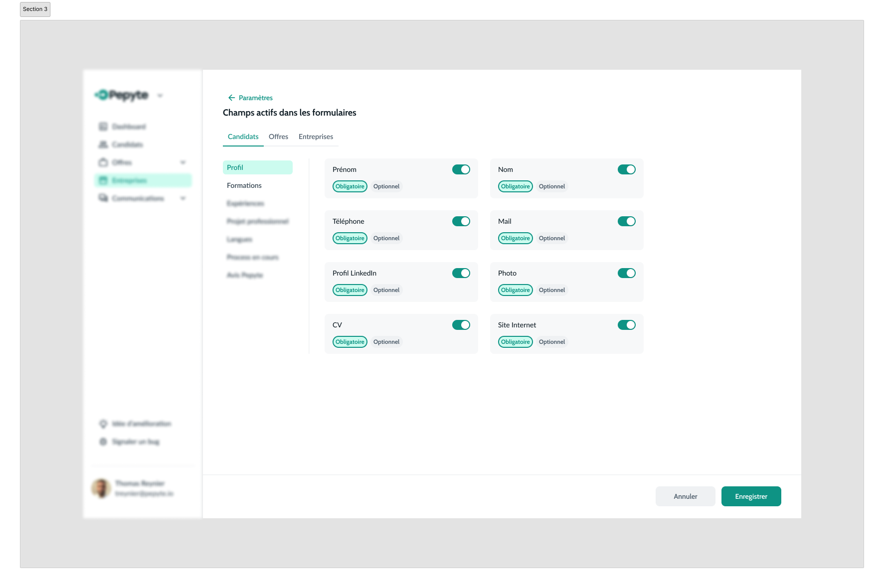Disable the Prénom field toggle
This screenshot has height=588, width=884.
pos(461,169)
